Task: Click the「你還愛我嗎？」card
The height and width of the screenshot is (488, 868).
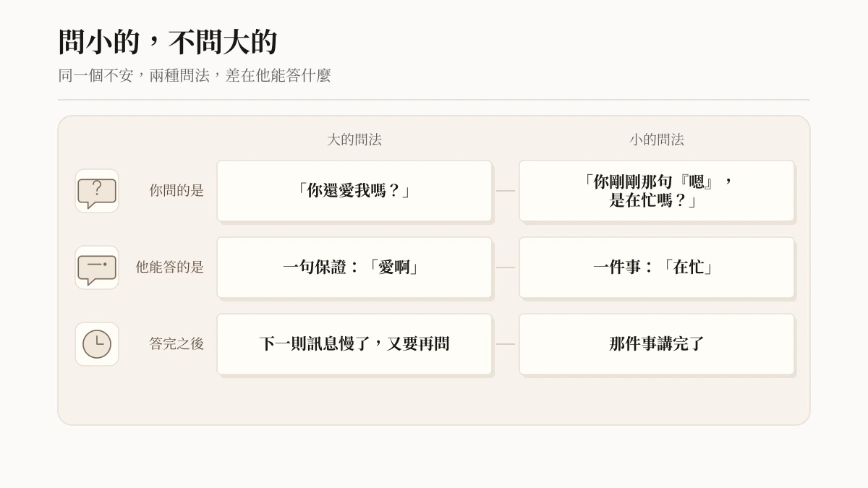Action: tap(354, 191)
